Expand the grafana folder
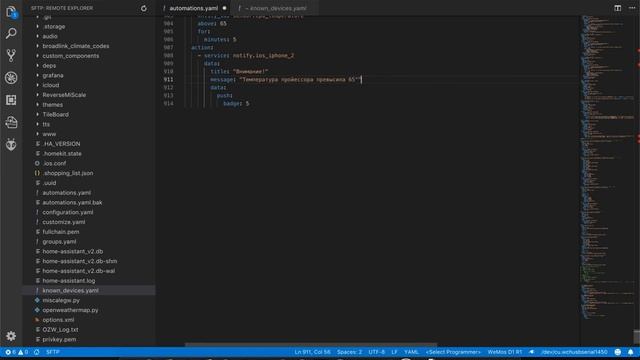 (53, 76)
